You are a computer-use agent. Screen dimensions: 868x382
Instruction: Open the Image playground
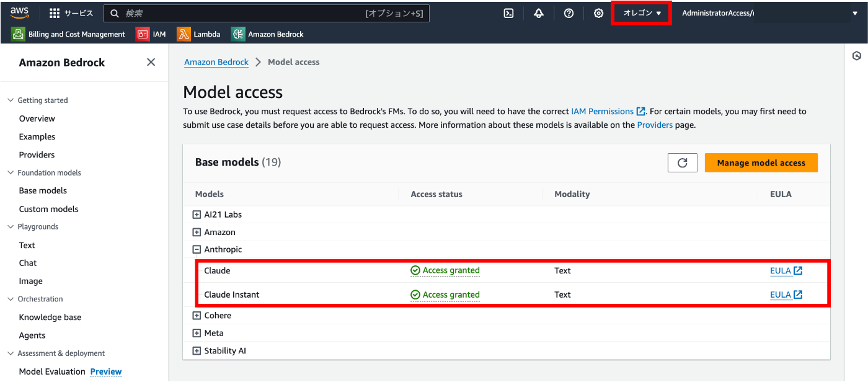coord(31,281)
